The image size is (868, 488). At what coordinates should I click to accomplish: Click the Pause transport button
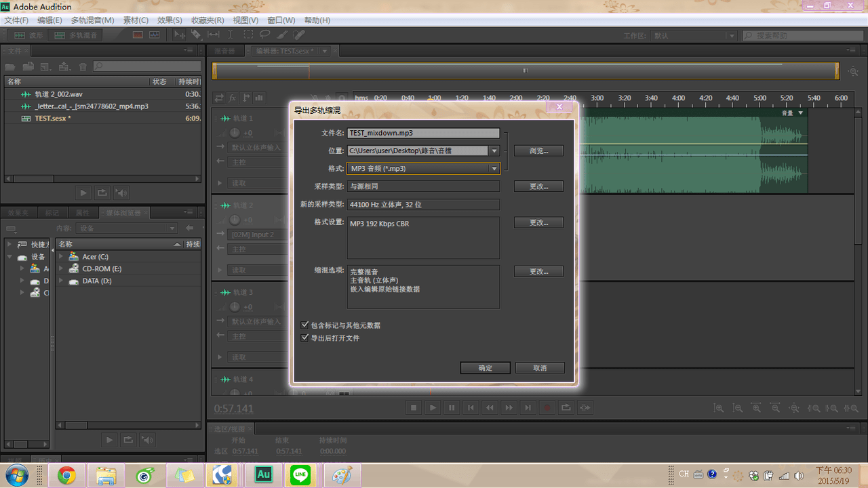452,407
